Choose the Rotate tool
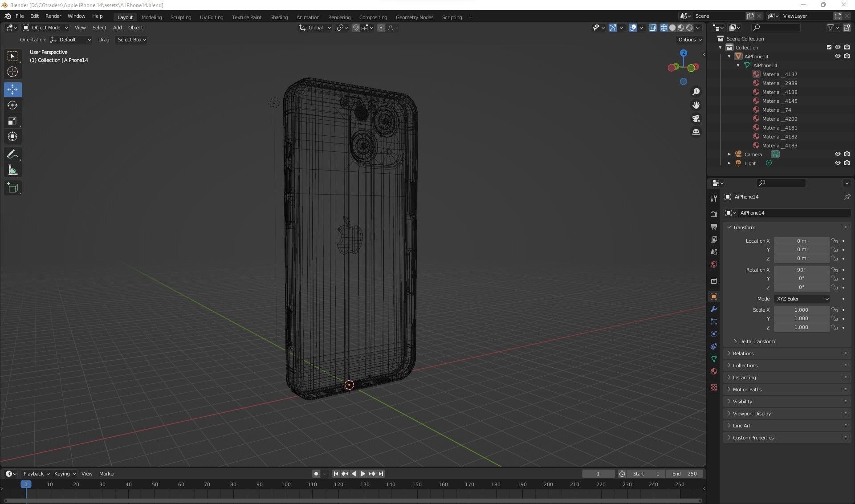 [x=12, y=105]
